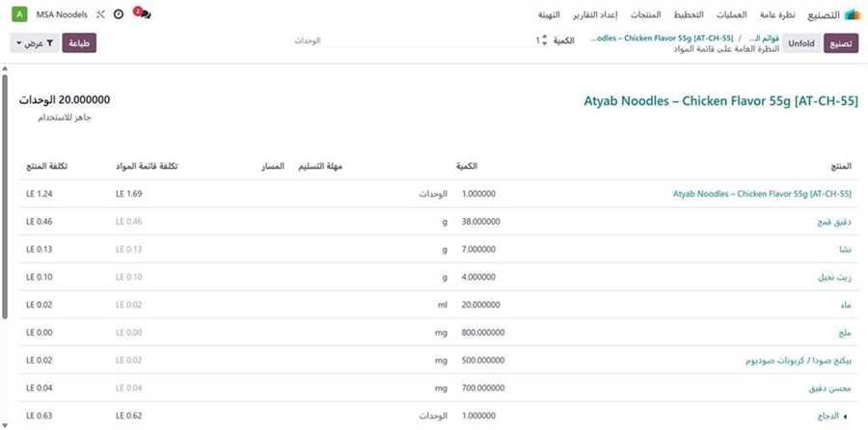Click the scrollbar down arrow
868x430 pixels.
click(5, 425)
